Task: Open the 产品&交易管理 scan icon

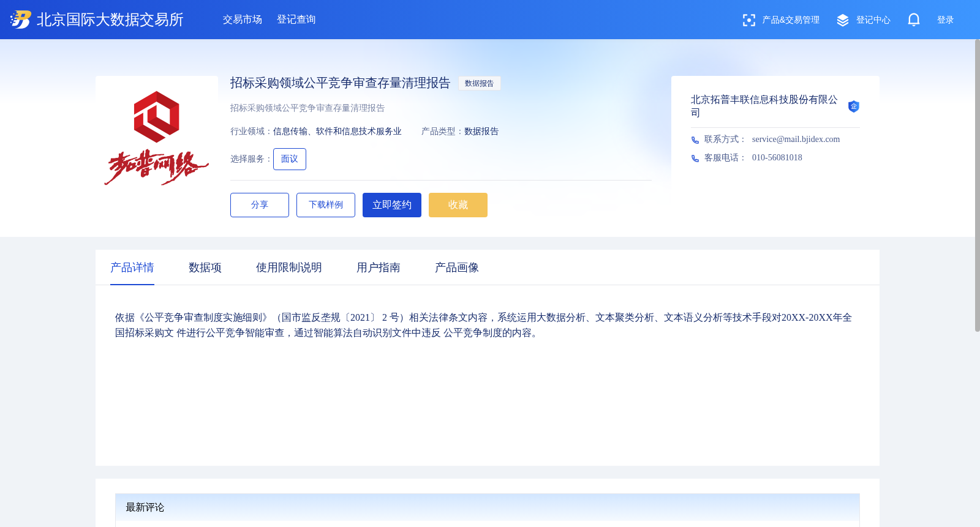Action: pyautogui.click(x=748, y=20)
